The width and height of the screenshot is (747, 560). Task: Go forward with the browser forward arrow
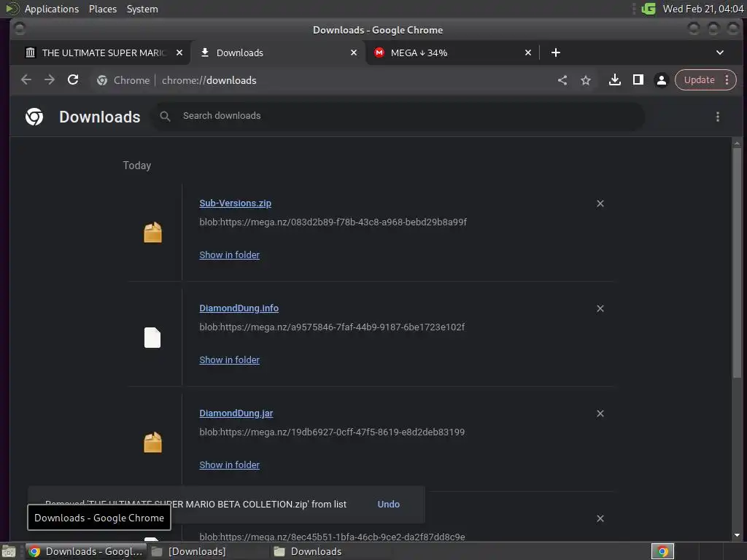(50, 80)
